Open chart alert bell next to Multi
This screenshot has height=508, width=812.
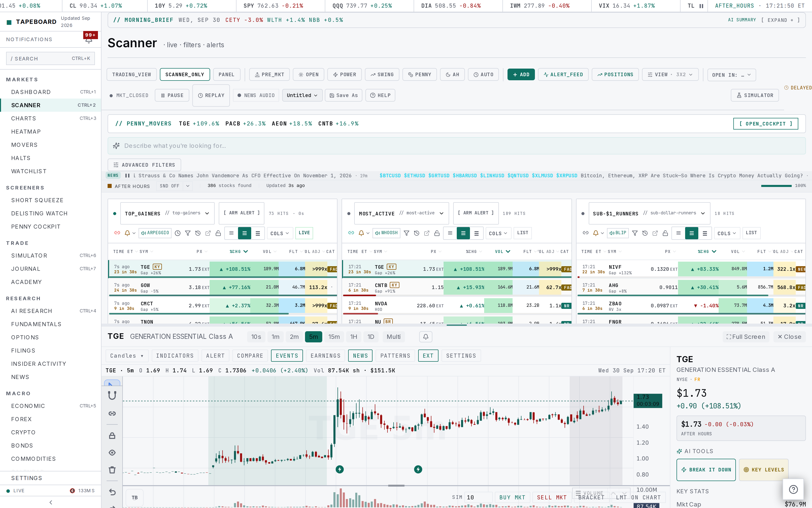pyautogui.click(x=426, y=337)
